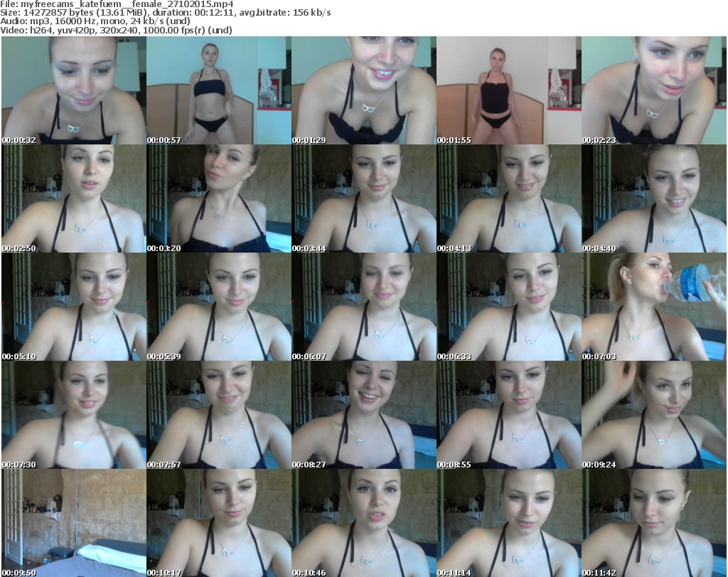
Task: Open the frame at timestamp 00:03:44
Action: 364,198
